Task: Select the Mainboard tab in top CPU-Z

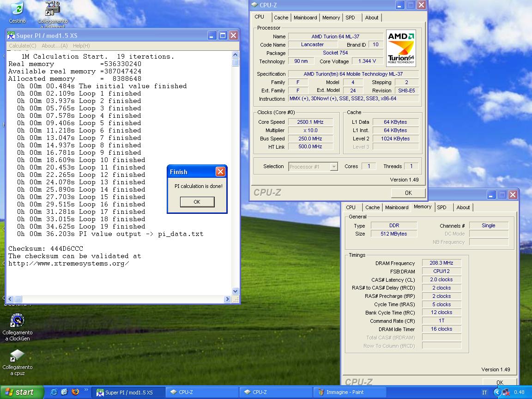Action: pyautogui.click(x=305, y=18)
